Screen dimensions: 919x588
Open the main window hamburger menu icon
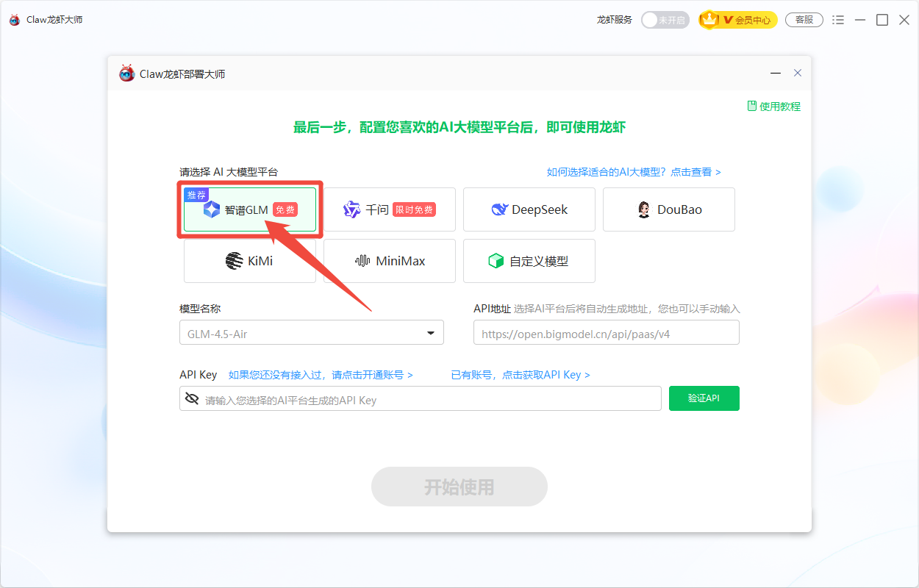[838, 20]
